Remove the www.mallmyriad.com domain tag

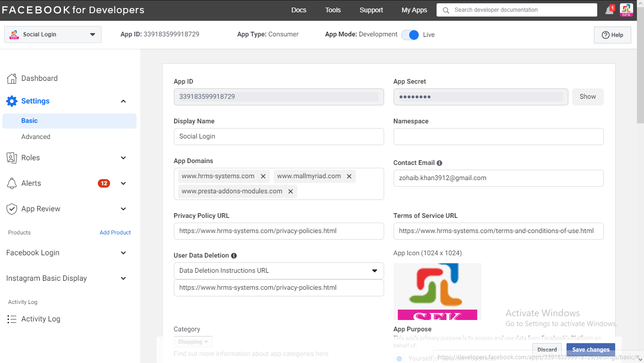[349, 176]
